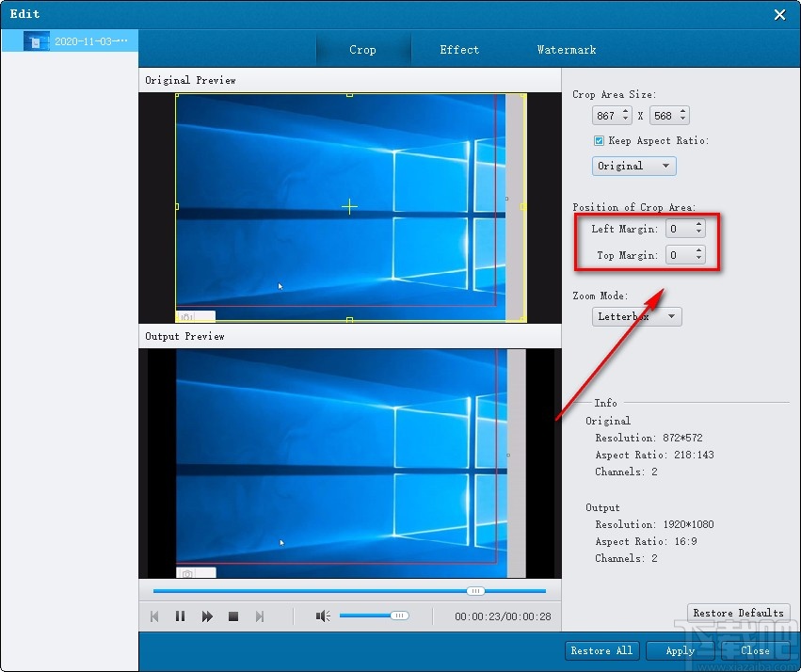Click the 00:00:23/00:00:28 time display
Image resolution: width=801 pixels, height=672 pixels.
point(503,616)
